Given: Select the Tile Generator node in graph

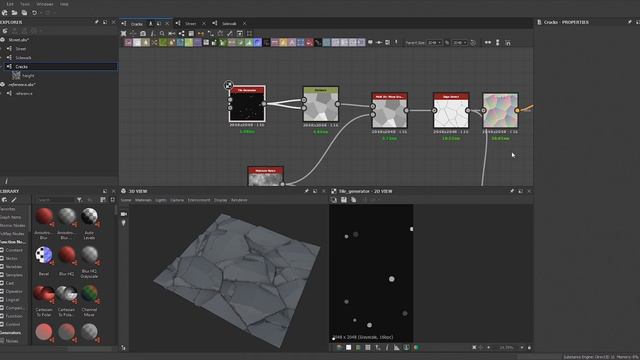Looking at the screenshot, I should (x=247, y=104).
